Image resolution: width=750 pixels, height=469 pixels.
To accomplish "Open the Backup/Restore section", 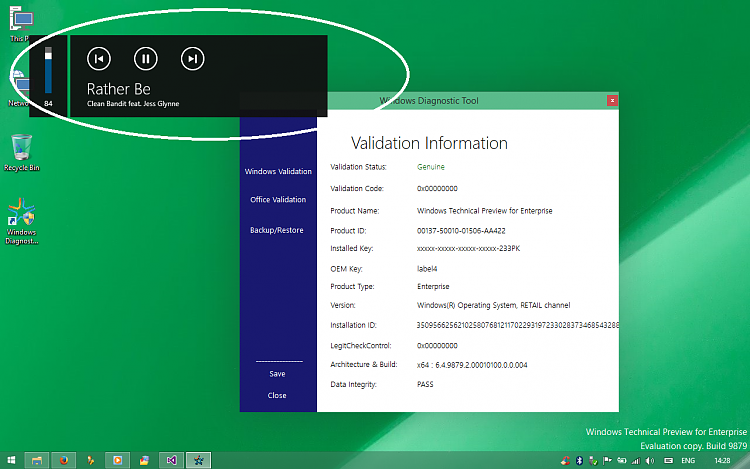I will click(x=276, y=230).
